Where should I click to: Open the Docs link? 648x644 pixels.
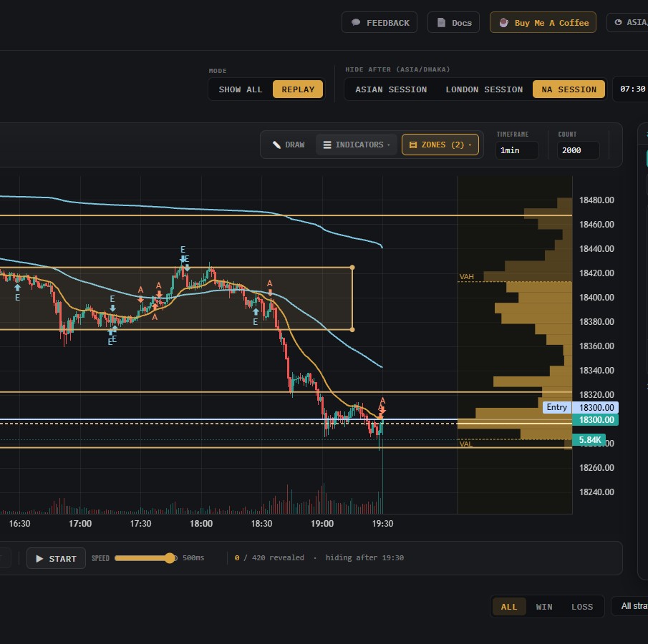[x=453, y=23]
